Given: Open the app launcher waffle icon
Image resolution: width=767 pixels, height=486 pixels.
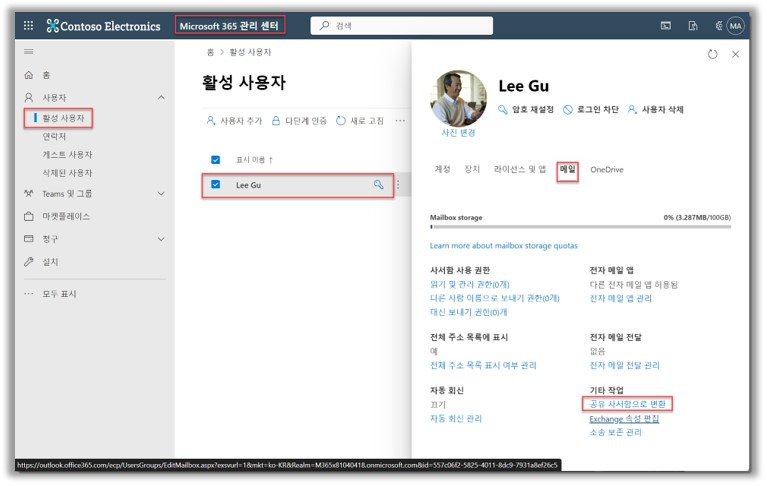Looking at the screenshot, I should coord(28,25).
